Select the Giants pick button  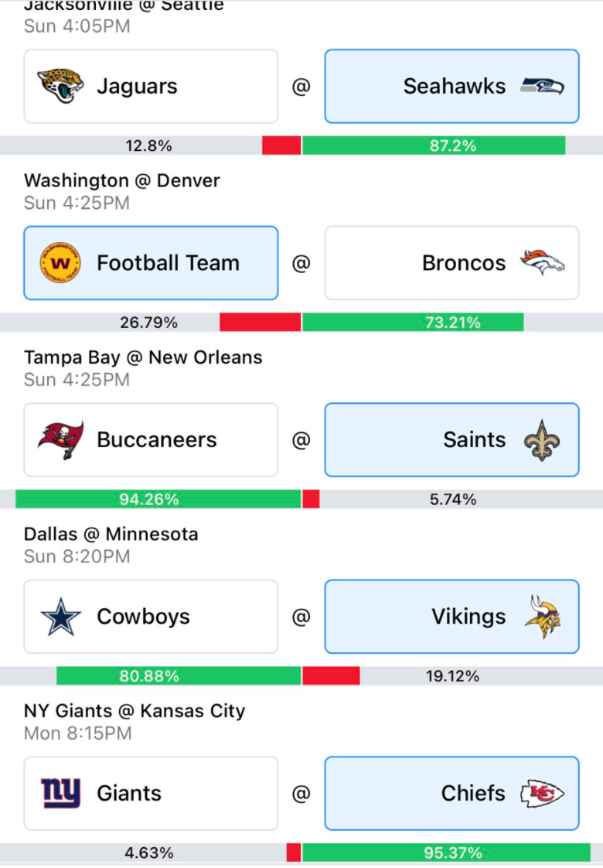click(151, 793)
